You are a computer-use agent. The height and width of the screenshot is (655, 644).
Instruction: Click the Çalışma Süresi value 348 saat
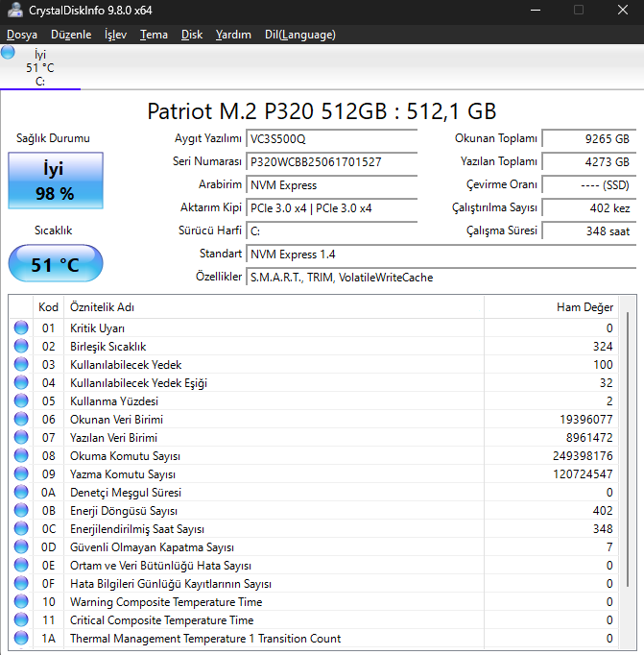coord(589,230)
